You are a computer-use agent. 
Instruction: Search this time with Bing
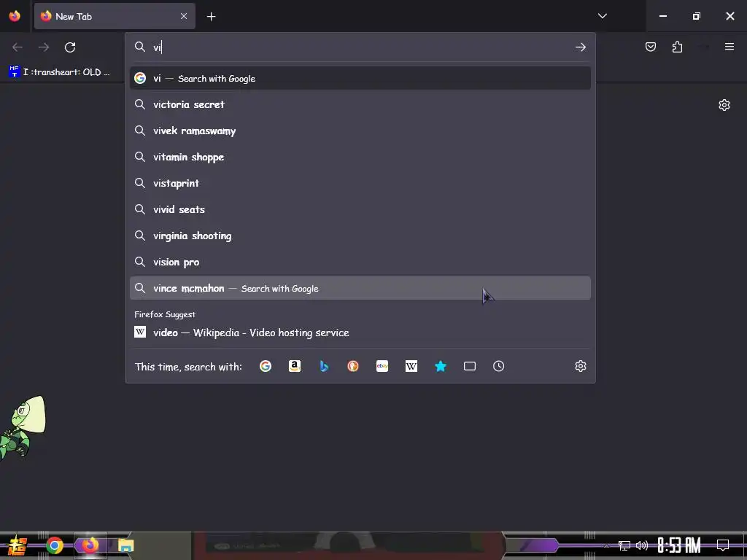coord(324,366)
